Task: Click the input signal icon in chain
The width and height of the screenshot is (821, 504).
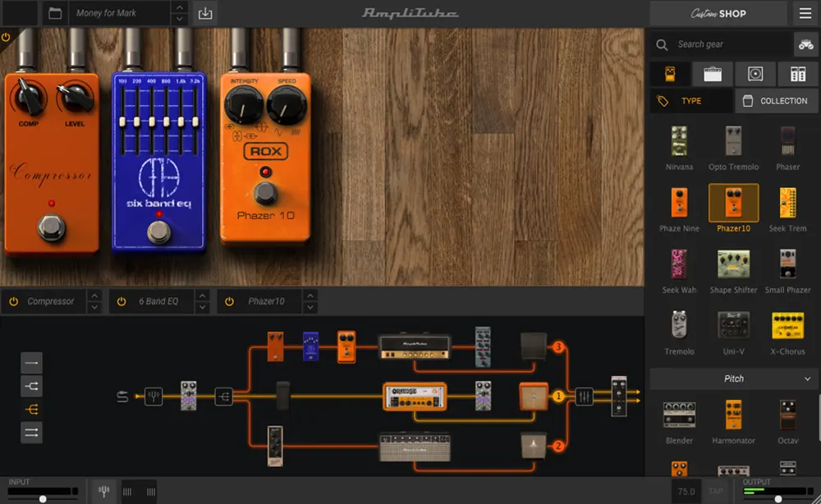Action: click(x=122, y=396)
